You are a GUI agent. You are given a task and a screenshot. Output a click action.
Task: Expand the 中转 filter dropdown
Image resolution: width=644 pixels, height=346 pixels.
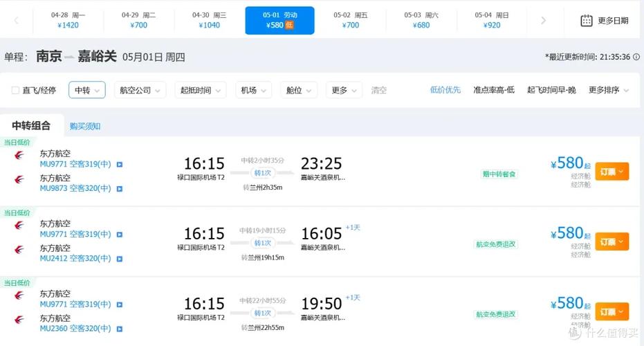(x=87, y=90)
